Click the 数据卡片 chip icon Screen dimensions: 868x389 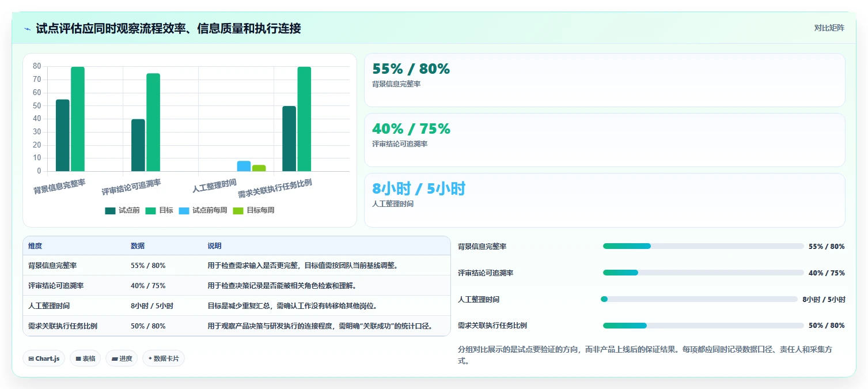tap(150, 358)
